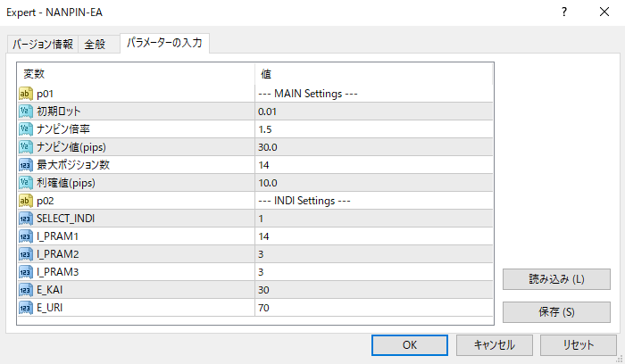Screen dimensions: 625x364
Task: Confirm settings with the OK button
Action: 410,345
